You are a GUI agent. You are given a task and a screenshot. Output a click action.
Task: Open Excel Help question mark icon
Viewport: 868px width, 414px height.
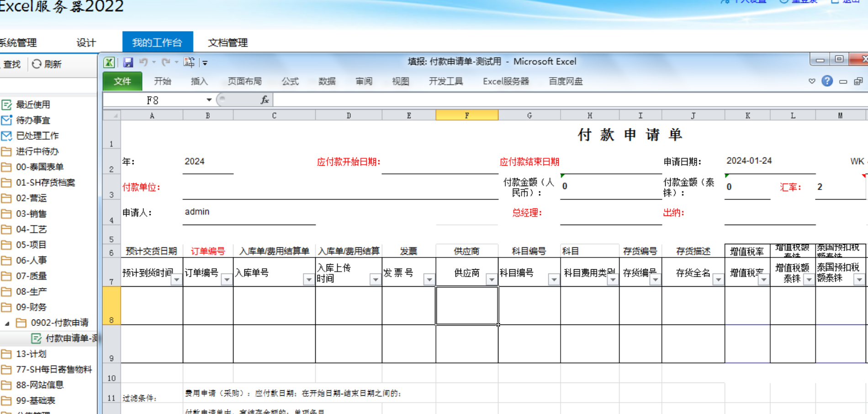827,81
